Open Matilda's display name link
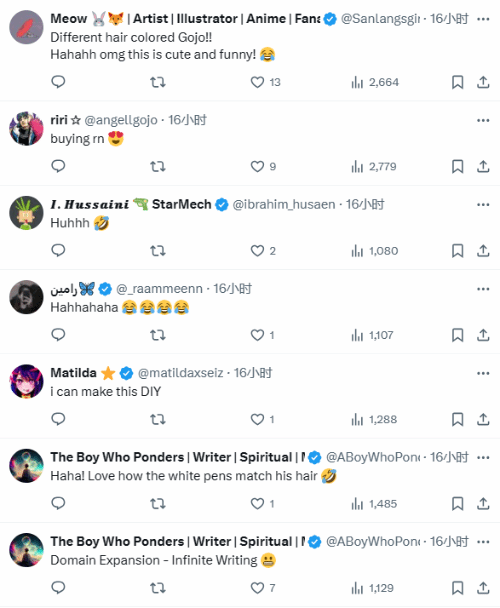The width and height of the screenshot is (500, 608). (73, 373)
